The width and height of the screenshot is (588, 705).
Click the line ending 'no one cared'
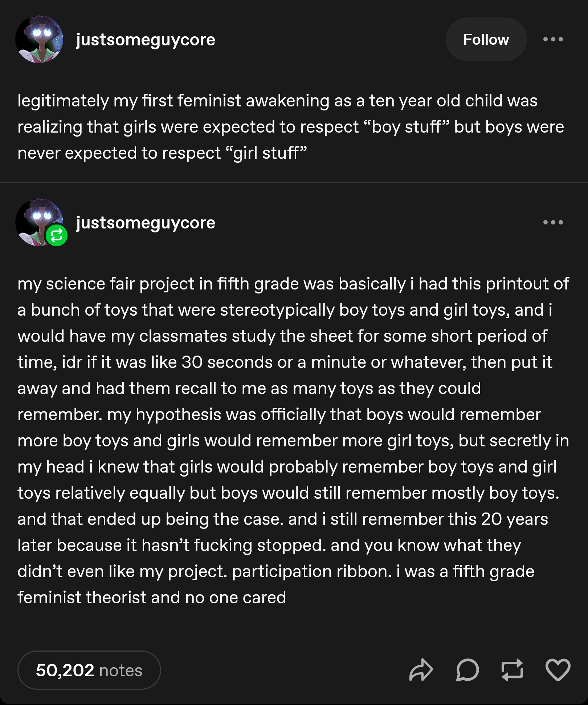tap(152, 597)
